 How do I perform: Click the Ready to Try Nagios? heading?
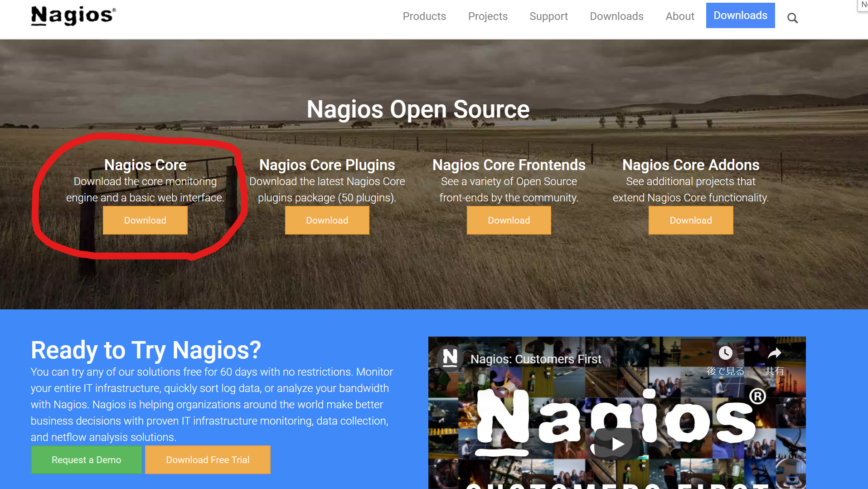[146, 350]
